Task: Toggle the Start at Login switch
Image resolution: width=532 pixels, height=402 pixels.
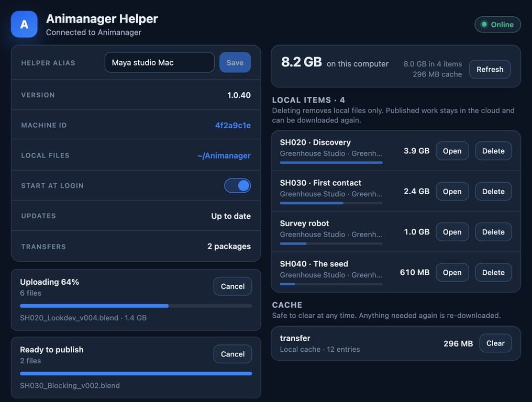Action: [237, 186]
